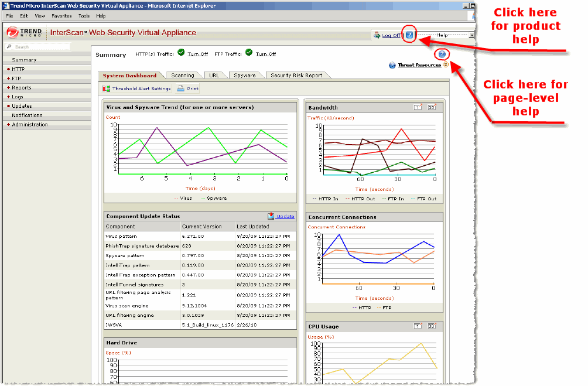Click the round page-level help icon

coord(442,54)
